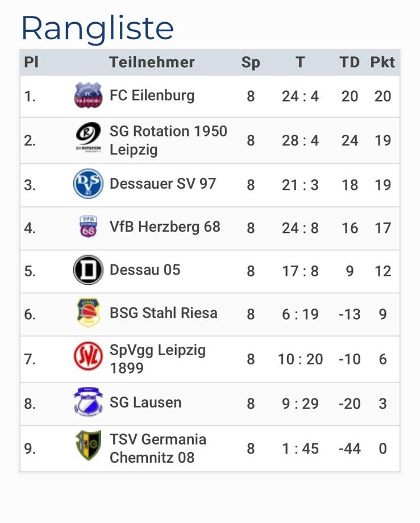
Task: Click the Teilnehmer column header
Action: [152, 62]
